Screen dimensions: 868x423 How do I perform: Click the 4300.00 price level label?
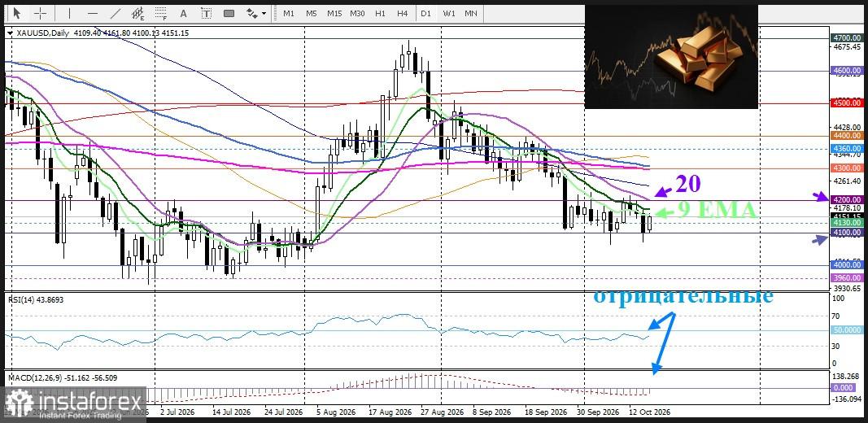coord(847,168)
